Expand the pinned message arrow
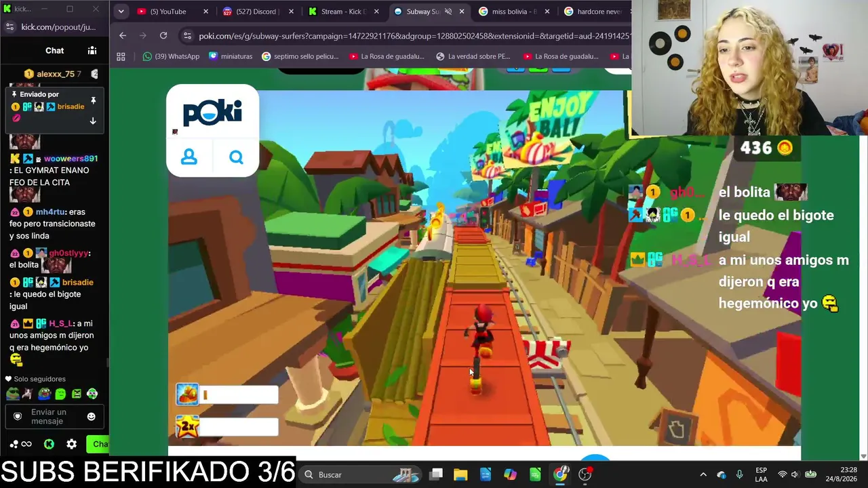This screenshot has height=488, width=868. 93,121
